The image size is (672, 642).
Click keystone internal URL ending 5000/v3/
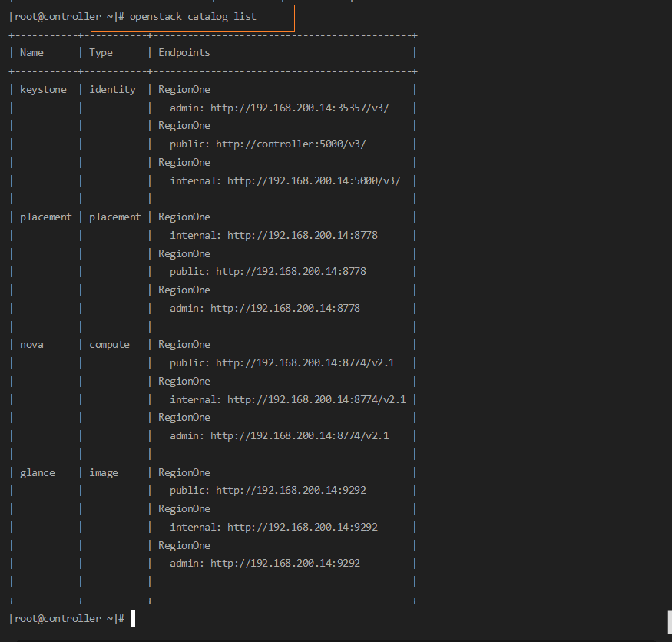pyautogui.click(x=313, y=181)
